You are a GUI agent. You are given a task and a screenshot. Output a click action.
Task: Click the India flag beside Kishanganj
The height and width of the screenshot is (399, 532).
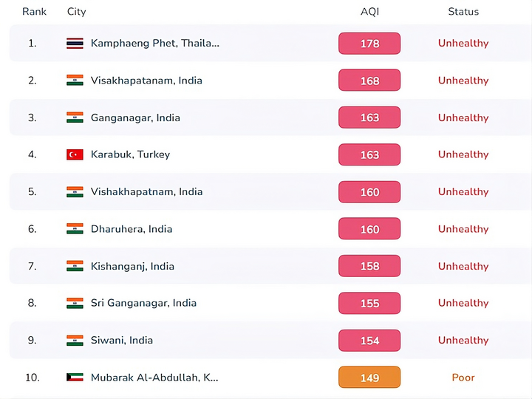(x=75, y=266)
